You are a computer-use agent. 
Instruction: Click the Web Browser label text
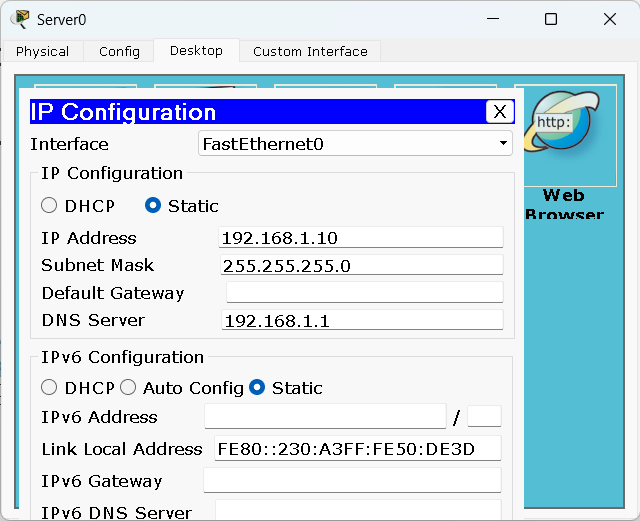point(564,204)
